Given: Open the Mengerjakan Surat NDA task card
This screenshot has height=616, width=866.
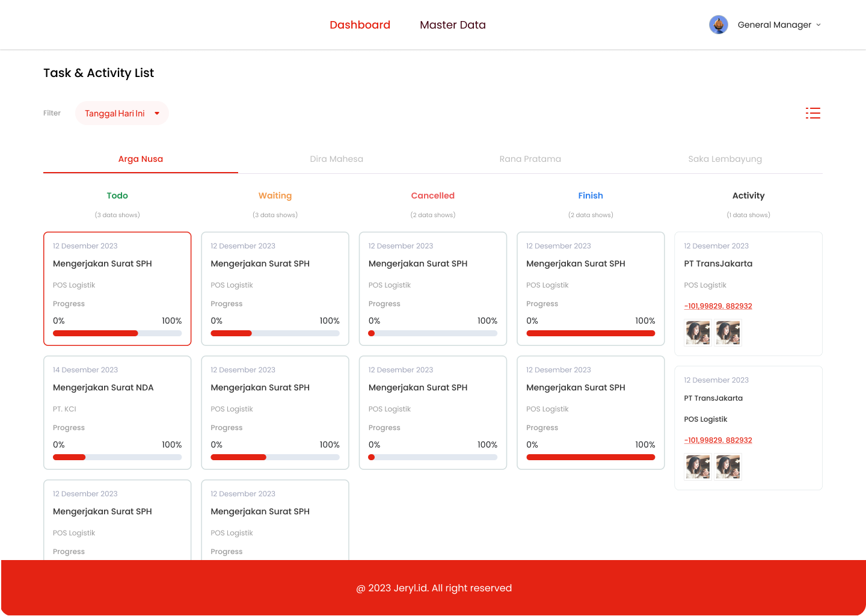Looking at the screenshot, I should point(117,412).
